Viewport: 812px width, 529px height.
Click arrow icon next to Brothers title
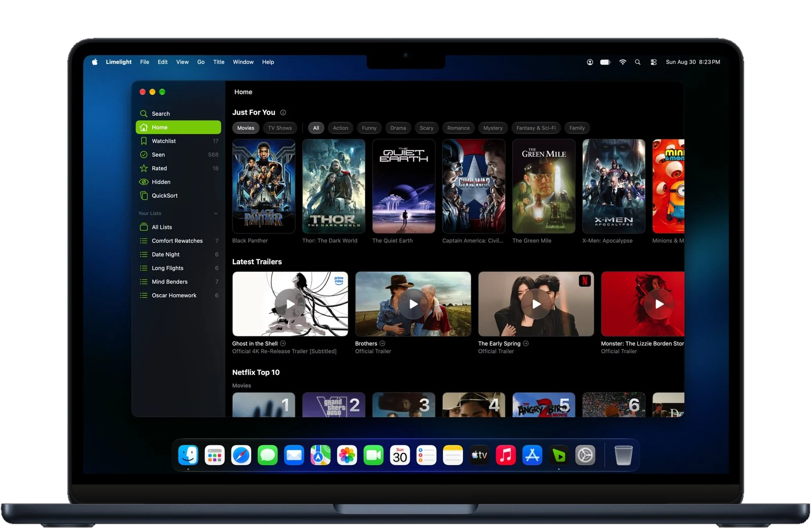pos(382,343)
